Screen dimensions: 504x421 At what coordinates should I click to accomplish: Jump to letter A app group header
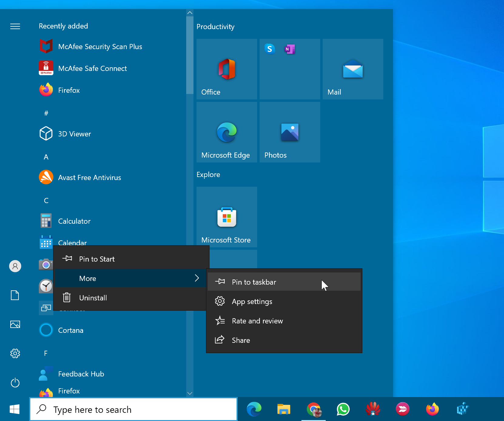[46, 157]
